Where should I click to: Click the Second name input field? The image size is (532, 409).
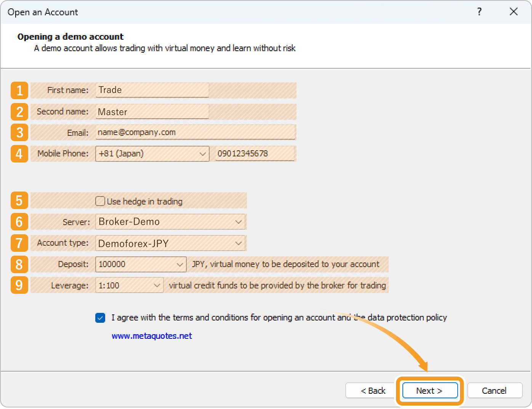click(152, 112)
